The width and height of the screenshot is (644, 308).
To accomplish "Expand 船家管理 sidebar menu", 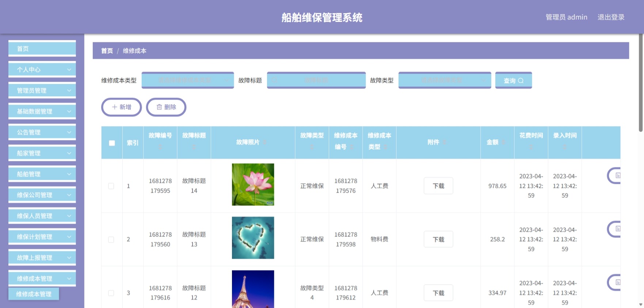I will (42, 153).
